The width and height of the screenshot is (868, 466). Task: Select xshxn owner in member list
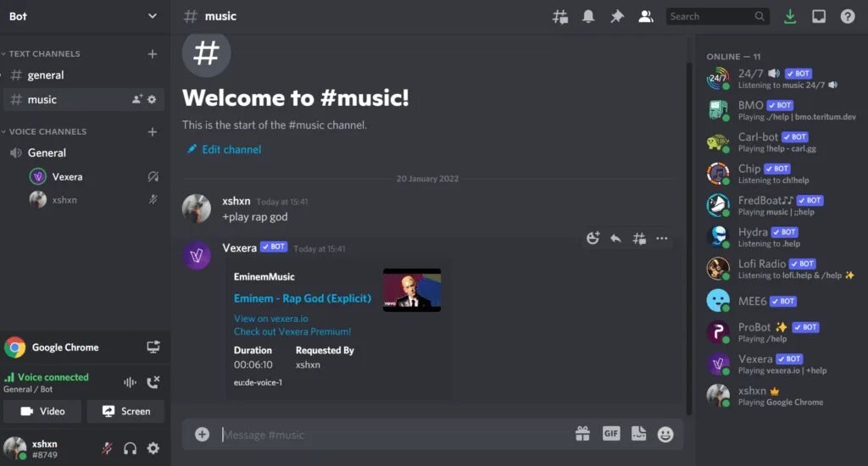point(782,396)
